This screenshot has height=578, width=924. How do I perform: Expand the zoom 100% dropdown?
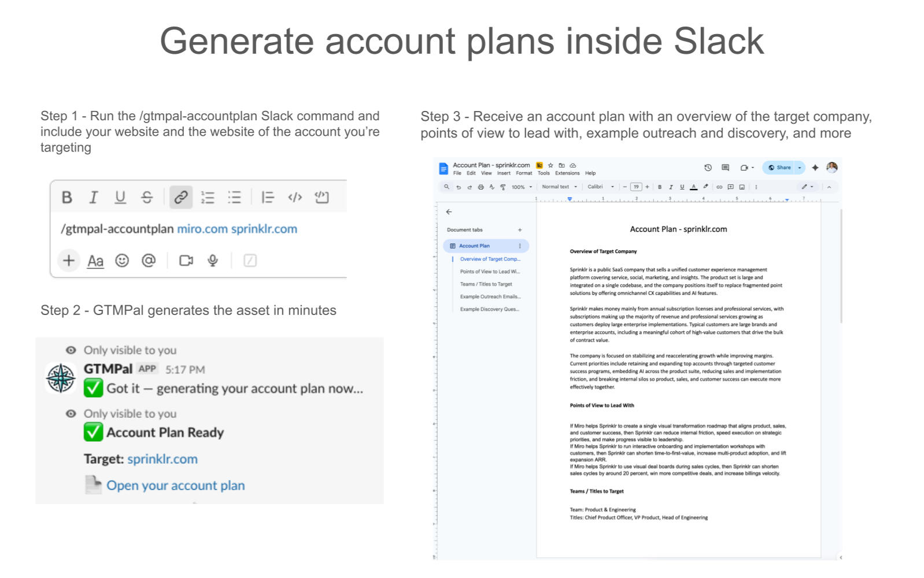(521, 187)
